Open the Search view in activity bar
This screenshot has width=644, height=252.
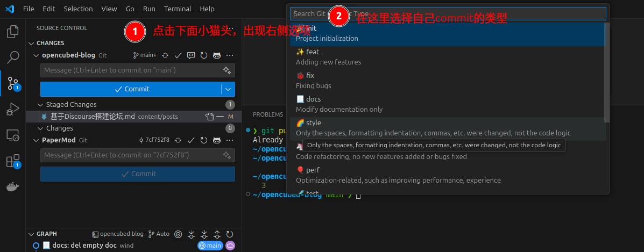pos(12,57)
